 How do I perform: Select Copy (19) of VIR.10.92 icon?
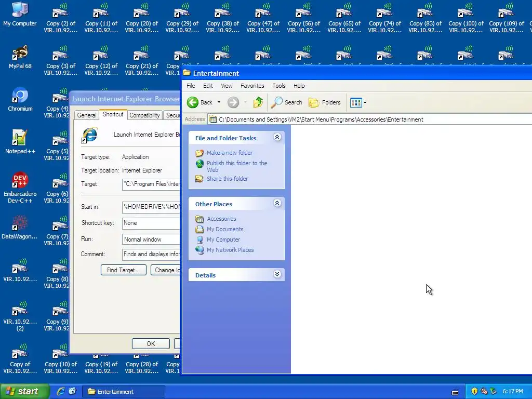point(101,365)
